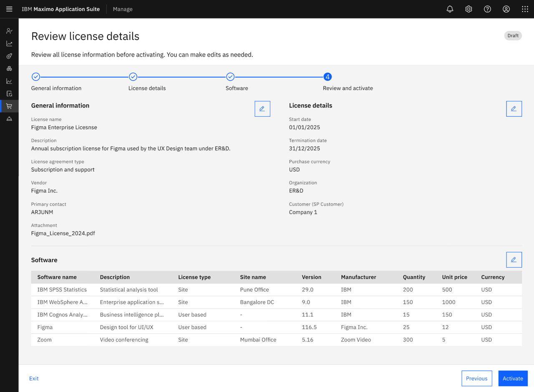The width and height of the screenshot is (534, 392).
Task: Open the app switcher grid icon
Action: pos(525,9)
